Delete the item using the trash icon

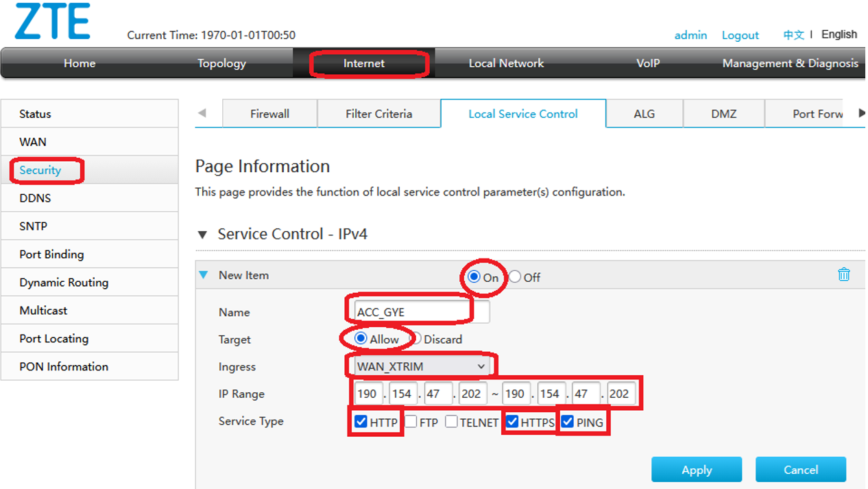pyautogui.click(x=843, y=275)
